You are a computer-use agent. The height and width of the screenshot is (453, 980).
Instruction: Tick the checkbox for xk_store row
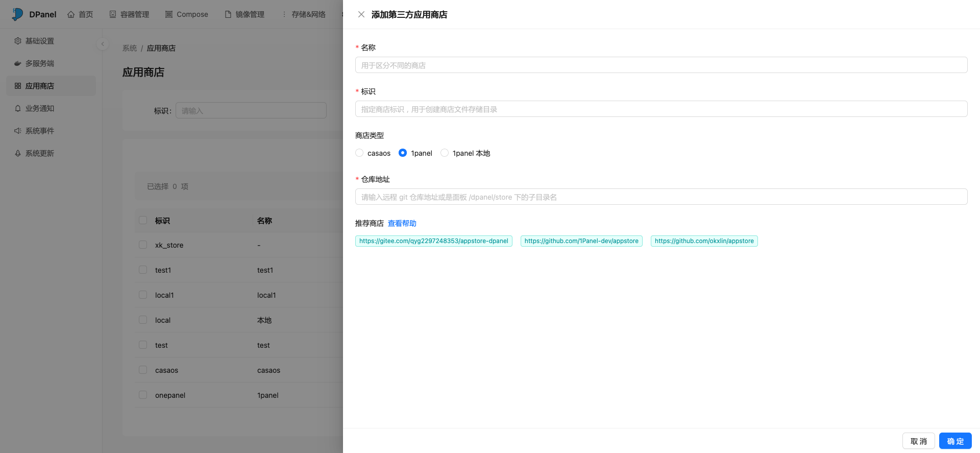click(x=143, y=245)
